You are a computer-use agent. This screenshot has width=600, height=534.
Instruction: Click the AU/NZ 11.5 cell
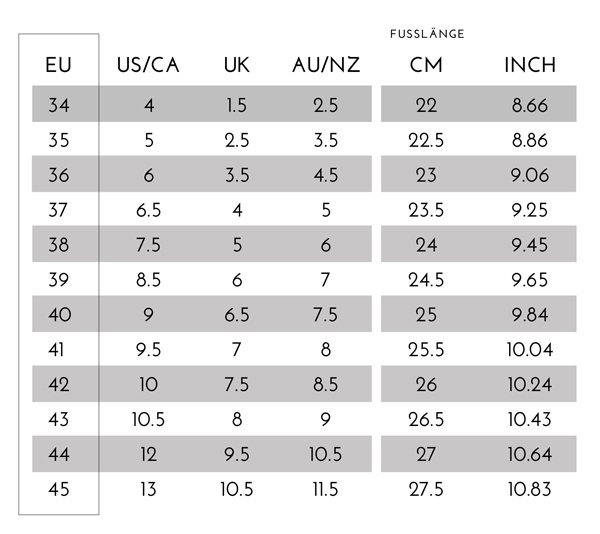click(x=326, y=490)
